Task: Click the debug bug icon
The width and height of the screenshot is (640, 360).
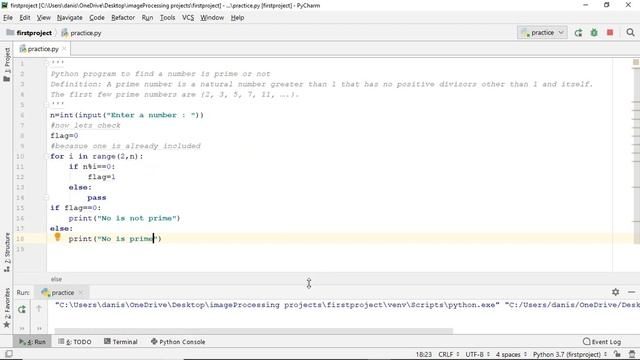Action: point(594,33)
